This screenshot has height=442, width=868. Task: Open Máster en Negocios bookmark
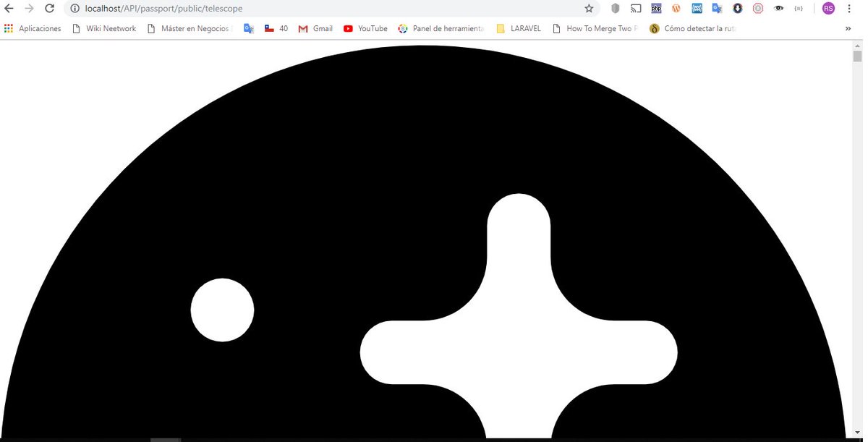(x=190, y=29)
